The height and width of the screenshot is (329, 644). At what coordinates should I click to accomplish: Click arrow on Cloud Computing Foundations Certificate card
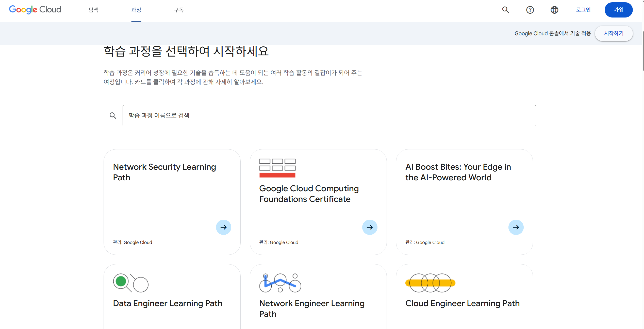tap(370, 227)
